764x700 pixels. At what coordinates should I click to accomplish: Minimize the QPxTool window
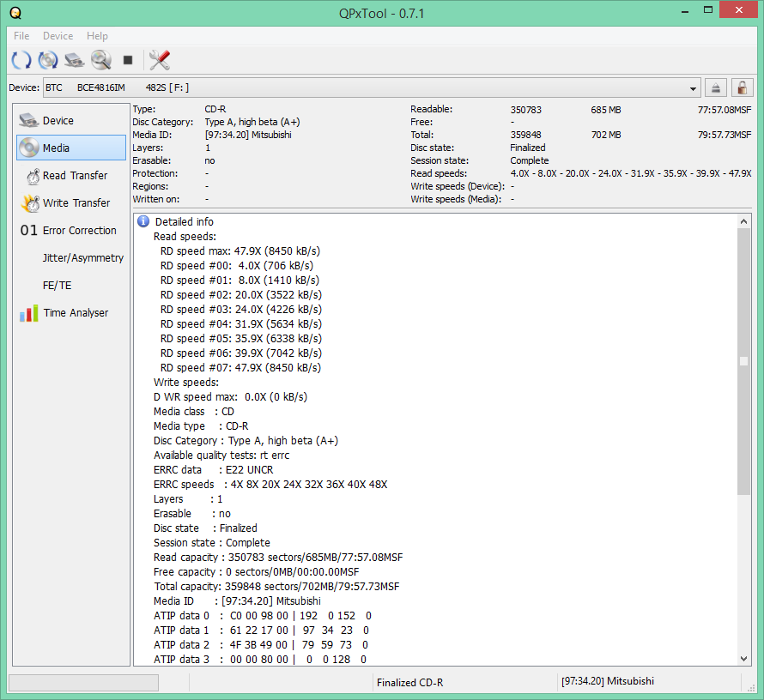[685, 10]
